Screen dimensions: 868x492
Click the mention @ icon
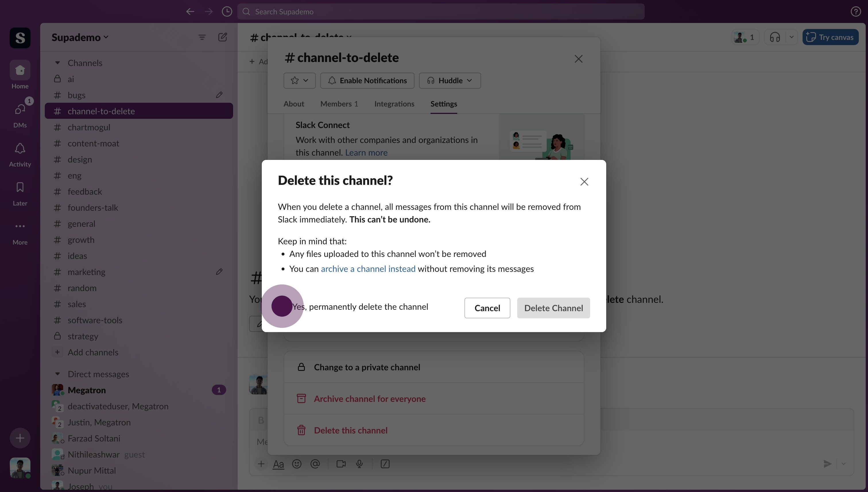point(315,464)
